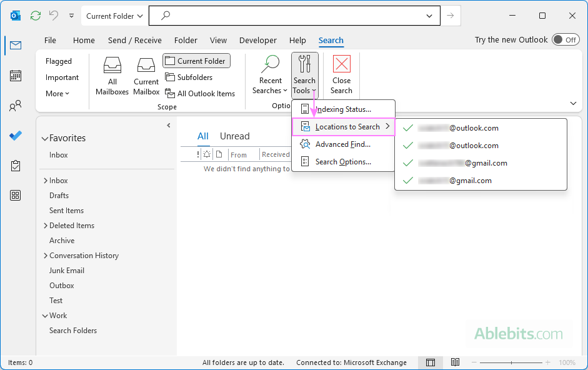Collapse the Work folder group
This screenshot has width=588, height=370.
45,315
